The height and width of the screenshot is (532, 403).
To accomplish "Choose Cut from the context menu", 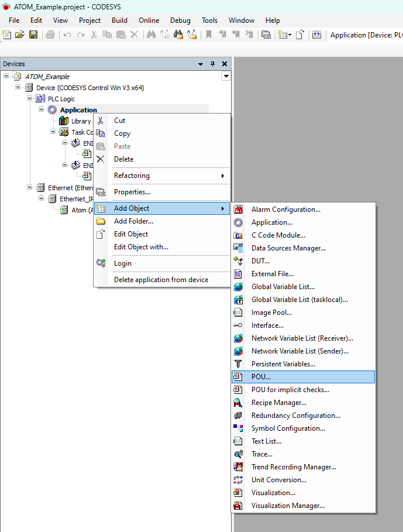I will point(162,121).
